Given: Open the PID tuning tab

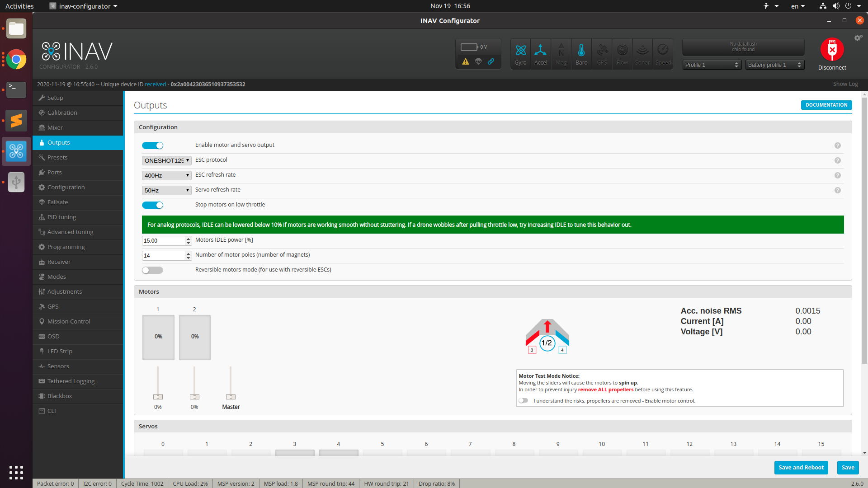Looking at the screenshot, I should point(61,217).
